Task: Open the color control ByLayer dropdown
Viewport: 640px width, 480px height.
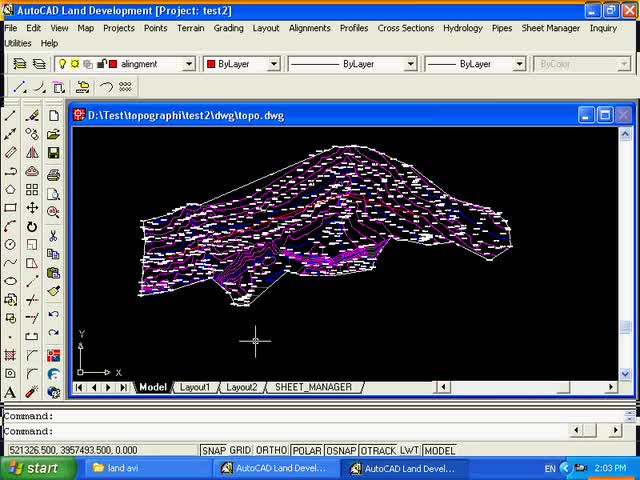Action: tap(274, 64)
